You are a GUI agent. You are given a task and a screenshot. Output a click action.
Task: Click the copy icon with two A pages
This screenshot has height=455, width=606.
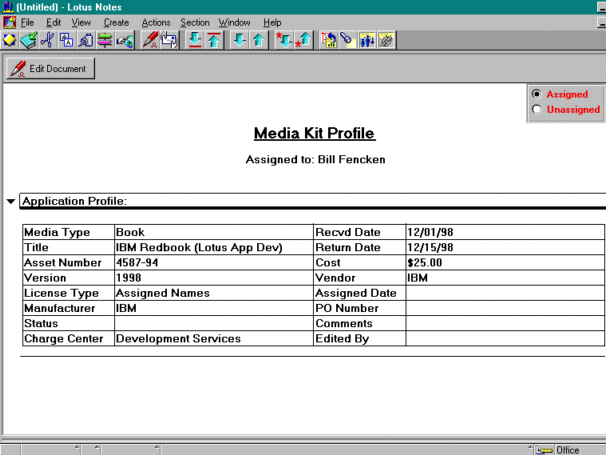66,40
